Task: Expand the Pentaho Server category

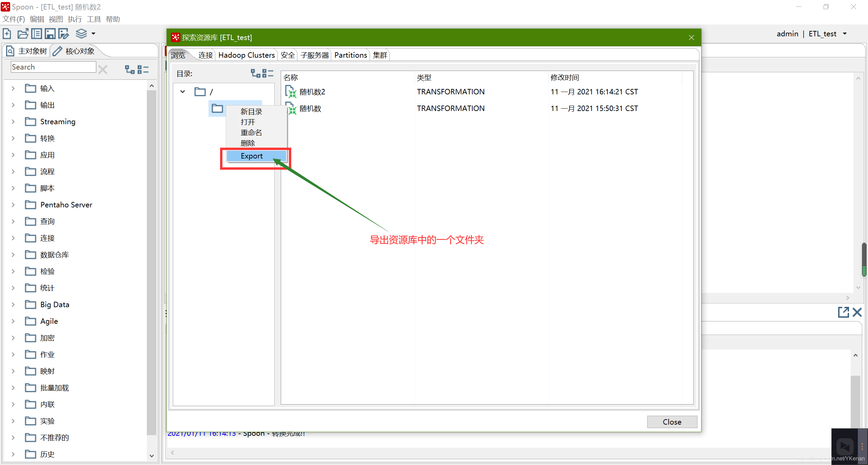Action: click(x=13, y=205)
